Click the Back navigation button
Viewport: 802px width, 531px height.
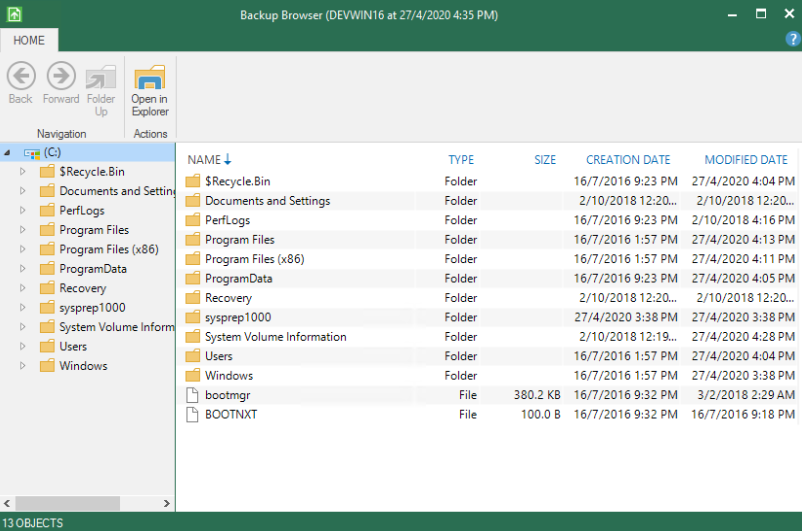pos(21,83)
